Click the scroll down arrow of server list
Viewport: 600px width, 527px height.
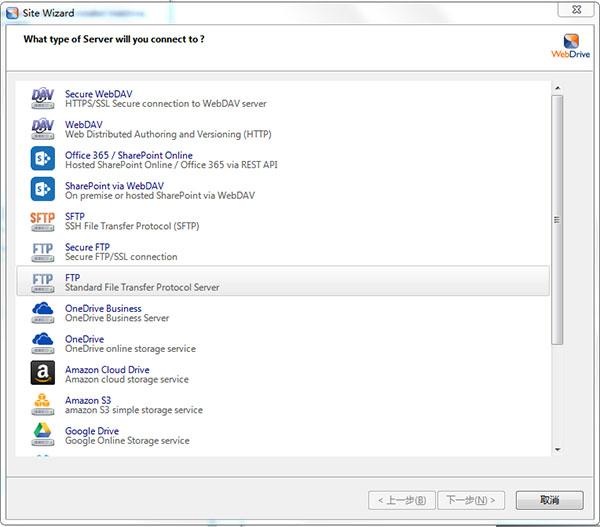point(558,449)
